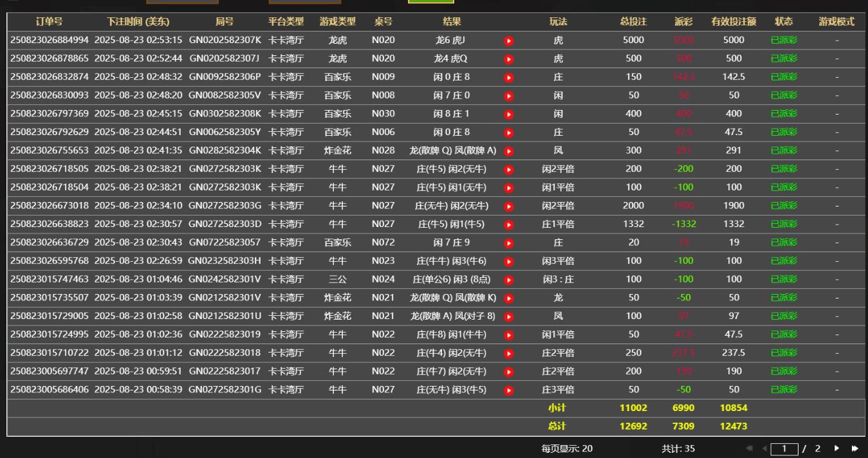The image size is (868, 458).
Task: Click the 派彩 column header
Action: (684, 22)
